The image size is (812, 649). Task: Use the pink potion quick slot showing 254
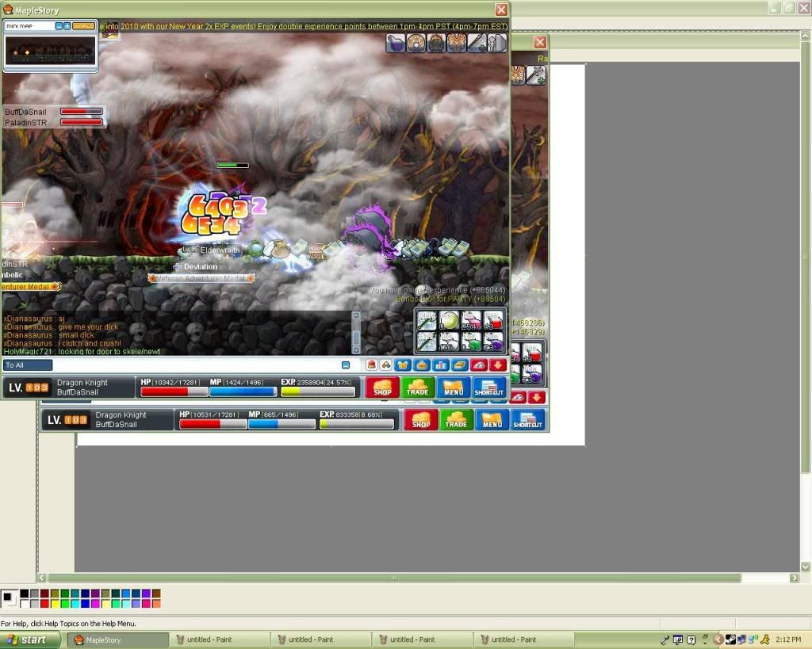coord(471,320)
